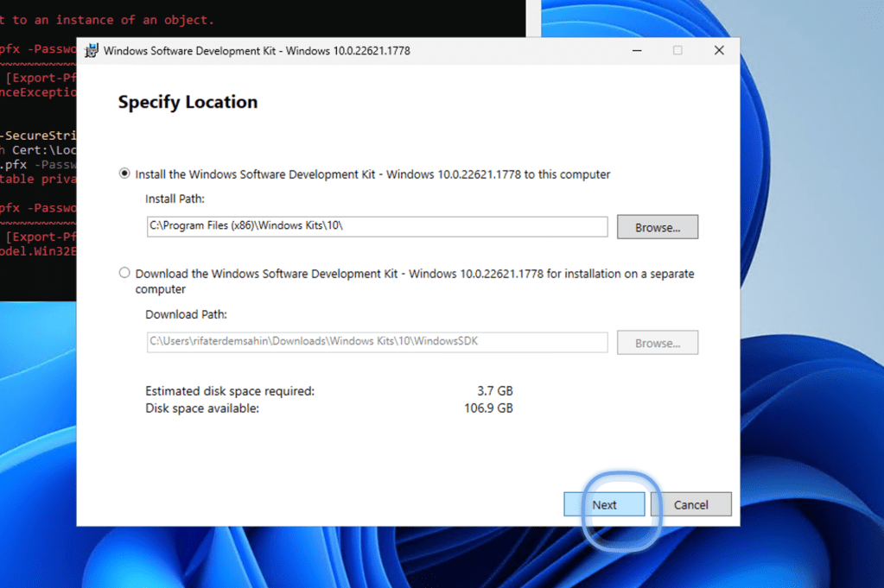The image size is (884, 588).
Task: Minimize the Windows SDK installer window
Action: (637, 51)
